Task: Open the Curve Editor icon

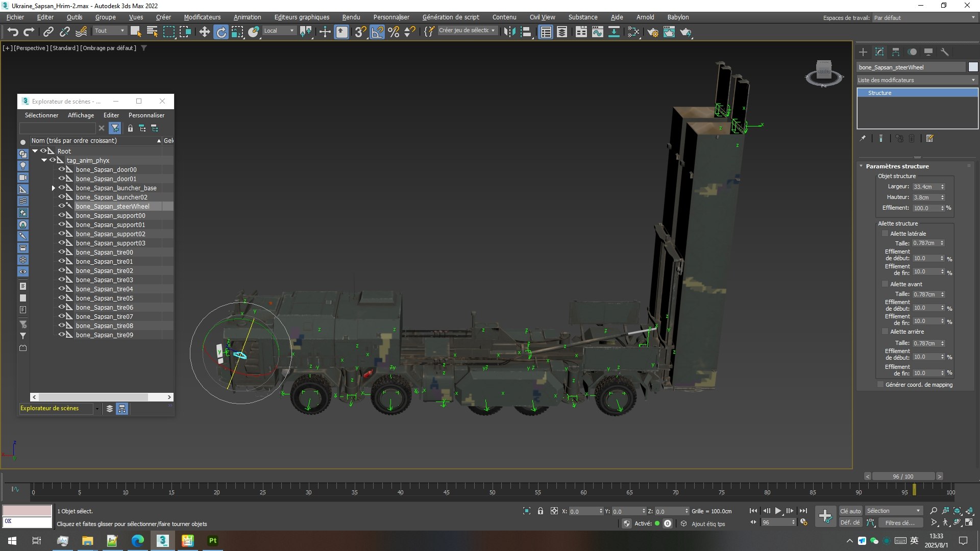Action: point(597,32)
